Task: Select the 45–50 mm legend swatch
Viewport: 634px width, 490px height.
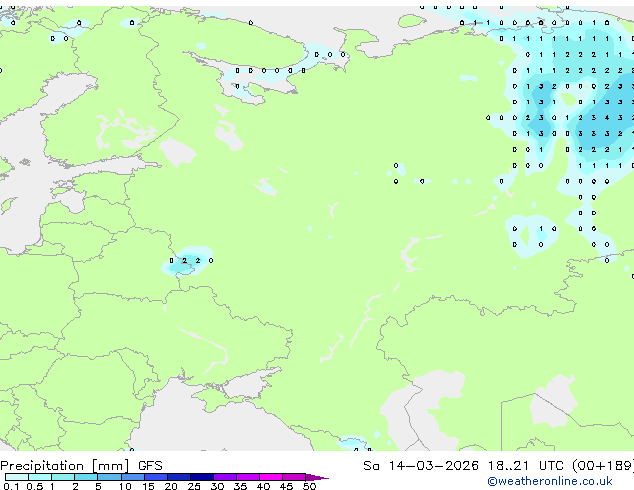Action: point(294,477)
